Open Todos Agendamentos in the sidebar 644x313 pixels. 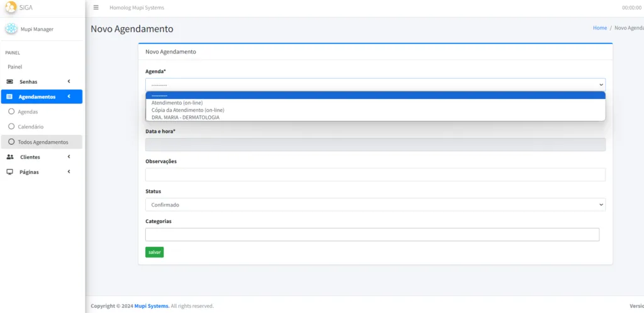(x=43, y=142)
